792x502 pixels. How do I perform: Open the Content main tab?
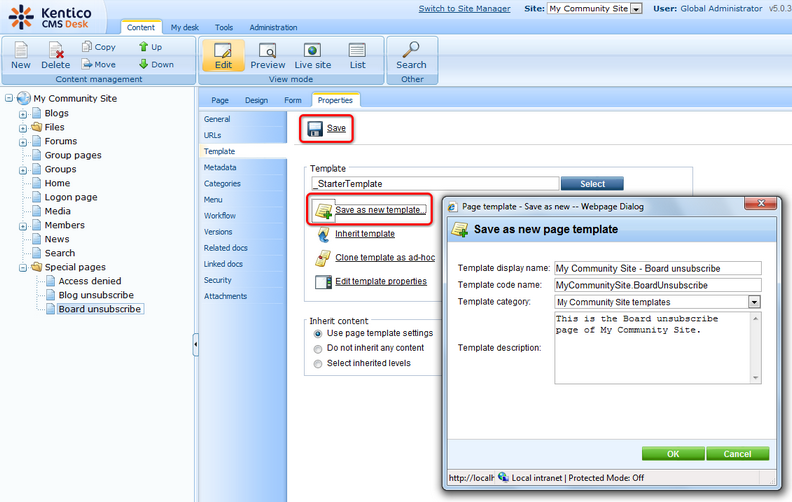tap(141, 27)
